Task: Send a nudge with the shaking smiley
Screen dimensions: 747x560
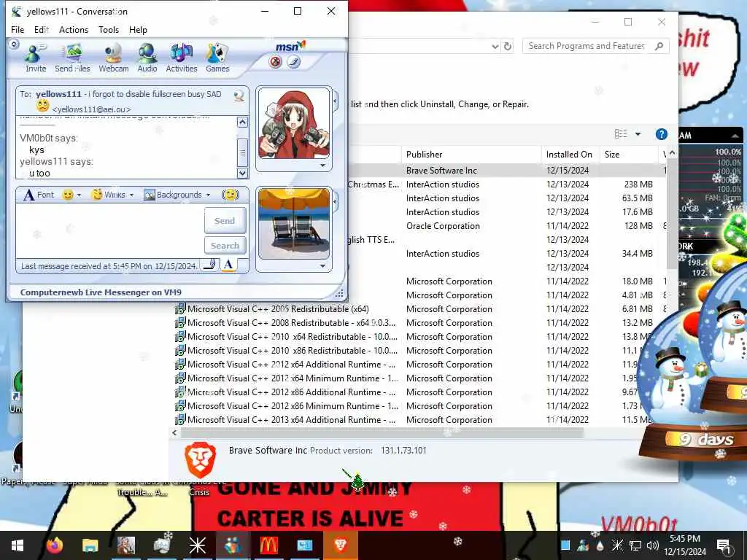Action: coord(231,195)
